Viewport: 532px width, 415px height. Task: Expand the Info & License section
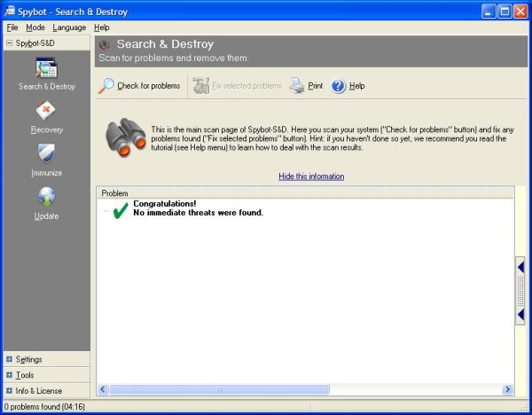[x=9, y=390]
